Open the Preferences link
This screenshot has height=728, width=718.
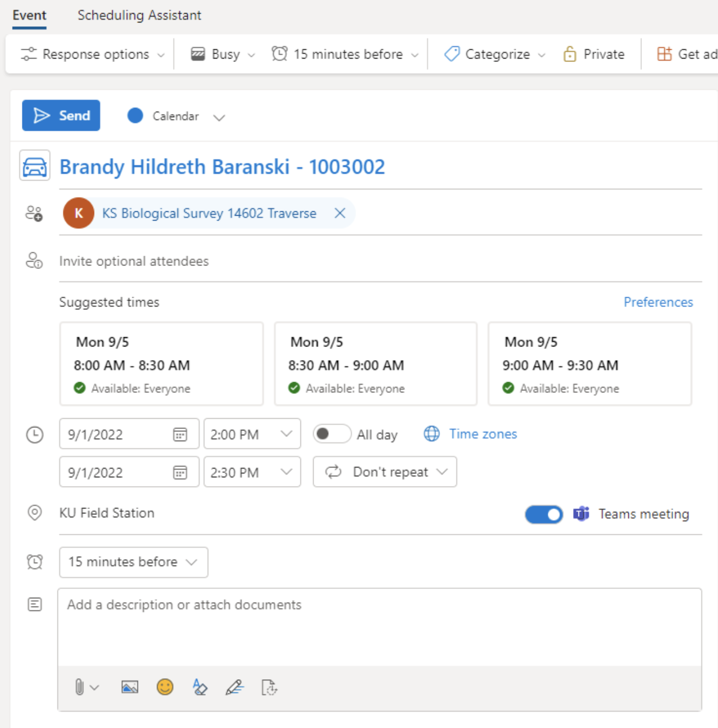point(658,302)
